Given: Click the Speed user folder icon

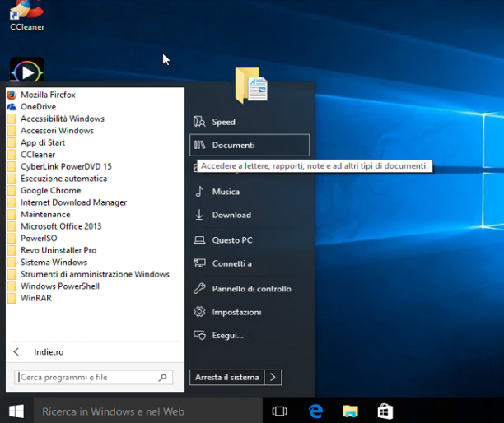Looking at the screenshot, I should click(199, 122).
